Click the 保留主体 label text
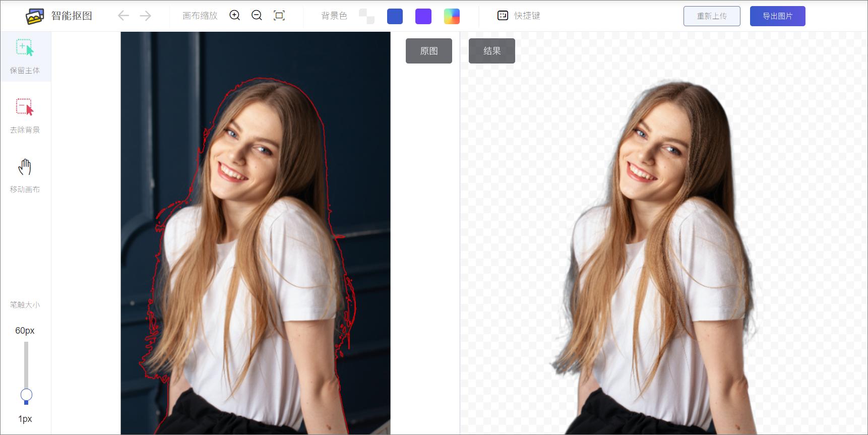 [25, 71]
